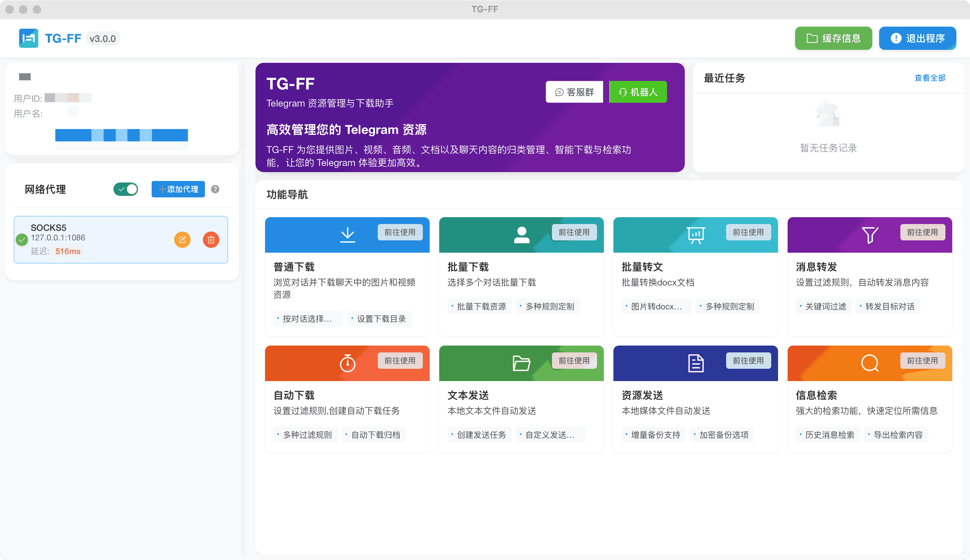970x560 pixels.
Task: Open the 客服群 support group button
Action: (x=574, y=92)
